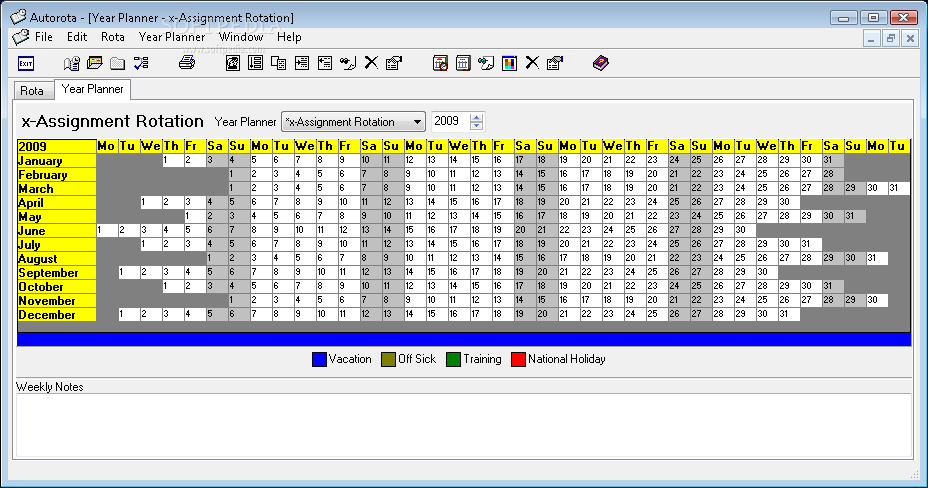928x488 pixels.
Task: Open the Window menu
Action: 241,37
